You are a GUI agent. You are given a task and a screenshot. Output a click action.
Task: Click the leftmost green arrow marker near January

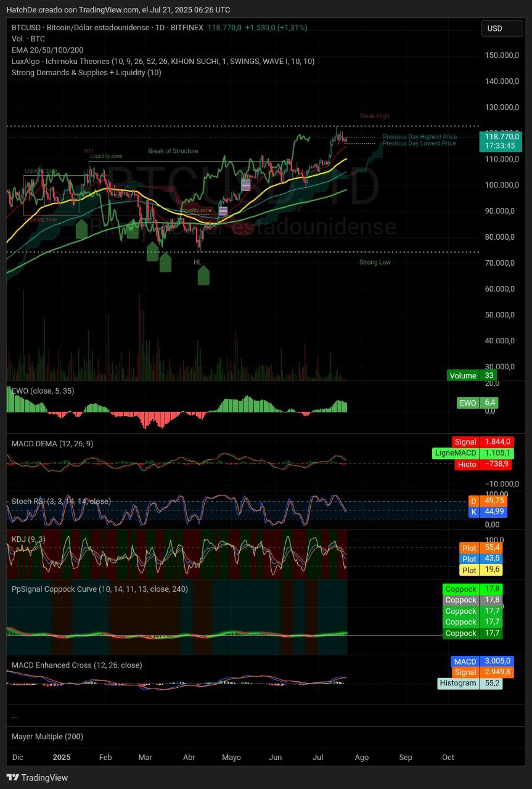point(81,229)
